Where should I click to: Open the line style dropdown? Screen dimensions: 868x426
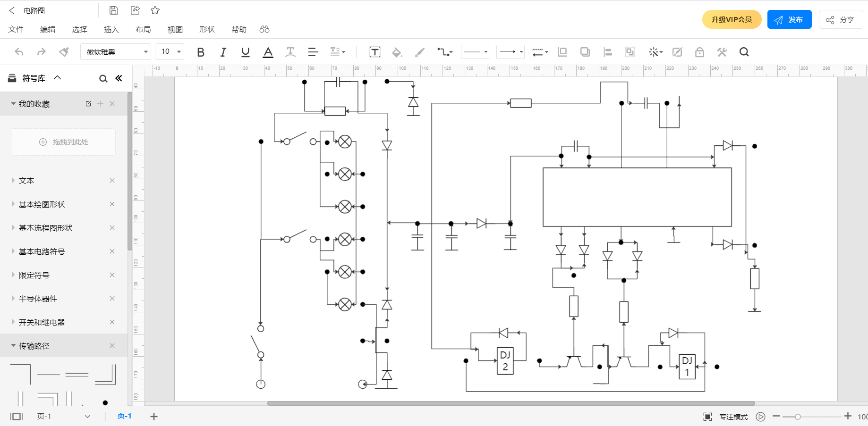point(475,52)
